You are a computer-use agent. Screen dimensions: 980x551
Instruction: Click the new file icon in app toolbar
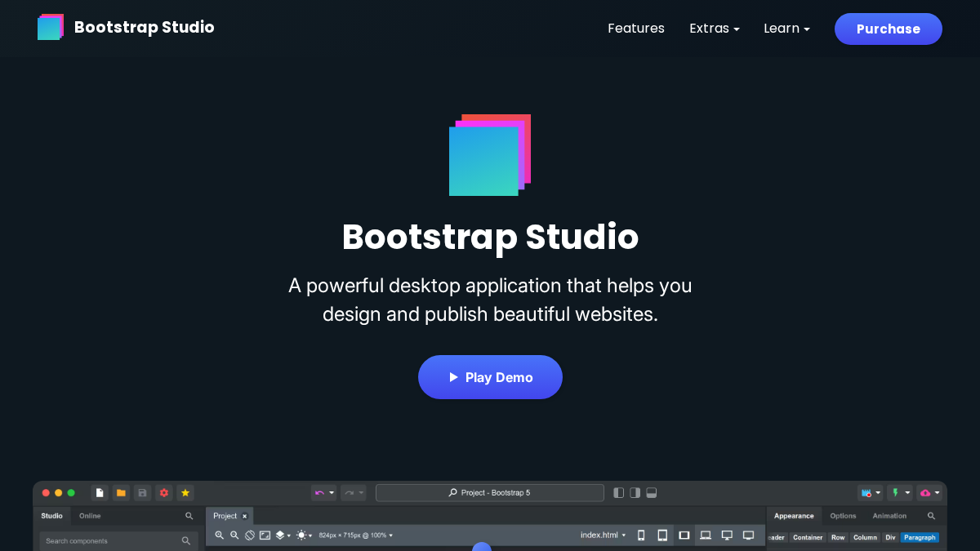(100, 493)
